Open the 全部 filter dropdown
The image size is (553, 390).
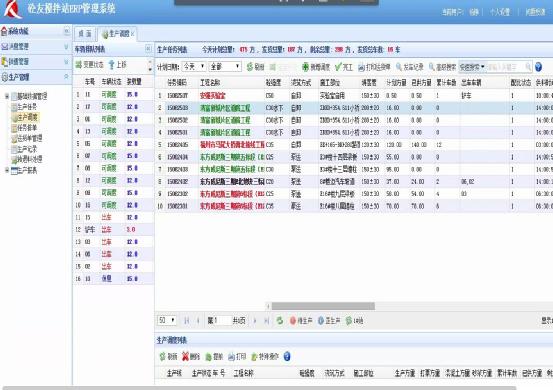tap(225, 66)
